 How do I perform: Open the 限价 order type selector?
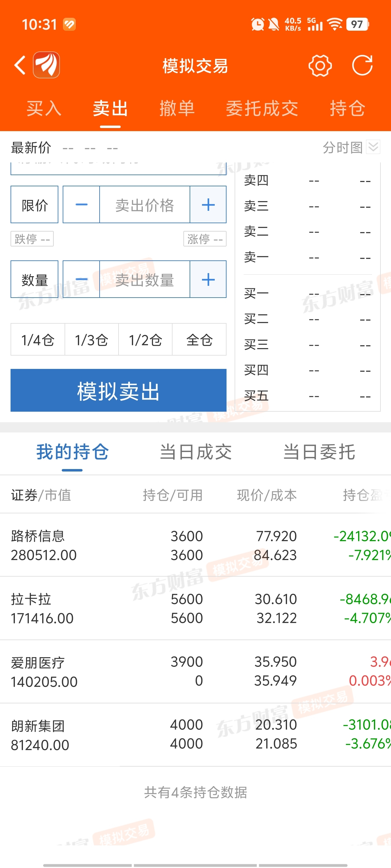click(x=34, y=205)
